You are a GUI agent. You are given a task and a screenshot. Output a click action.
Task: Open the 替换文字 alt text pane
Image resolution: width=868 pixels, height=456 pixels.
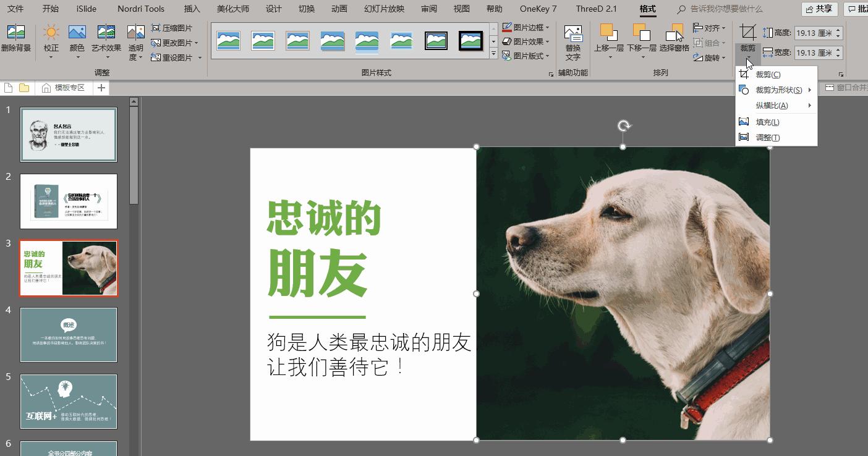[x=572, y=42]
